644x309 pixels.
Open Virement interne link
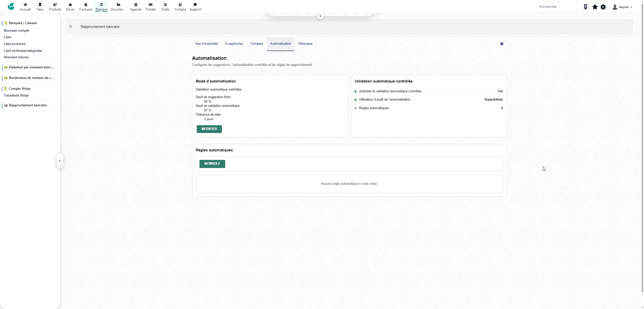tap(16, 57)
